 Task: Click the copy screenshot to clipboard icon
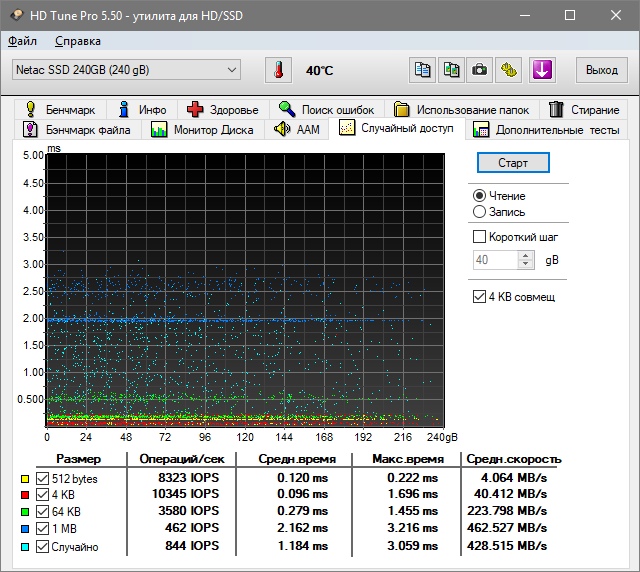click(451, 70)
